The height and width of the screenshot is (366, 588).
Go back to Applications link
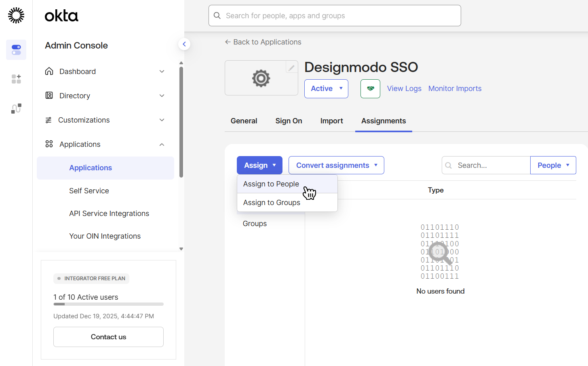(x=263, y=42)
